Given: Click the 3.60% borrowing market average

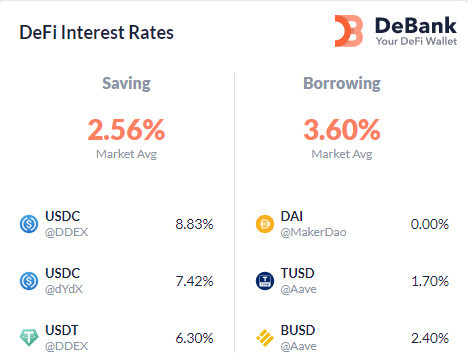Looking at the screenshot, I should click(342, 130).
